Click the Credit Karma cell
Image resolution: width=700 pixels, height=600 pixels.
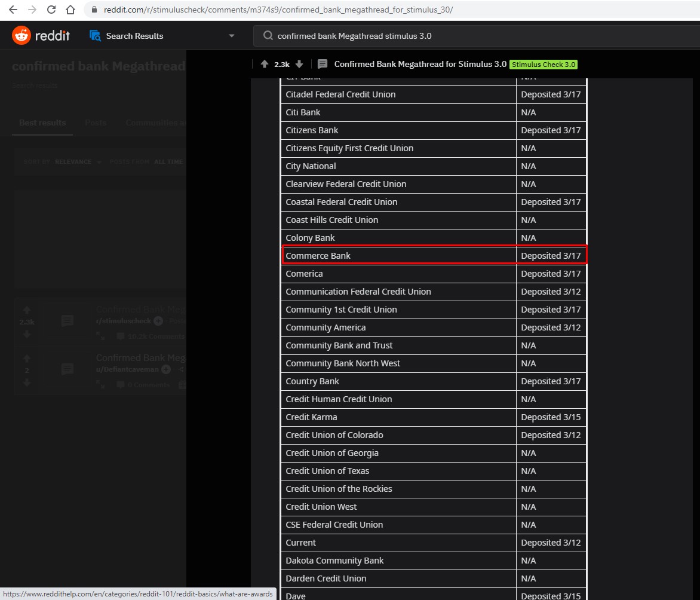pos(398,417)
